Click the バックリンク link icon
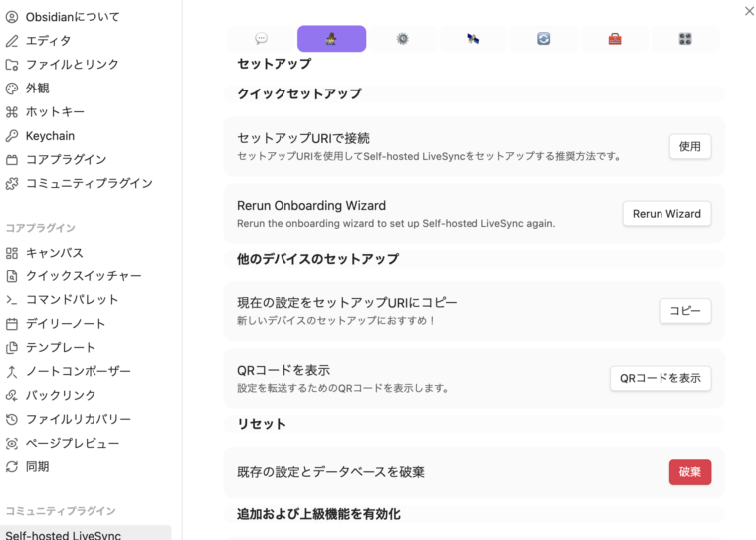Viewport: 756px width, 540px height. [x=12, y=396]
